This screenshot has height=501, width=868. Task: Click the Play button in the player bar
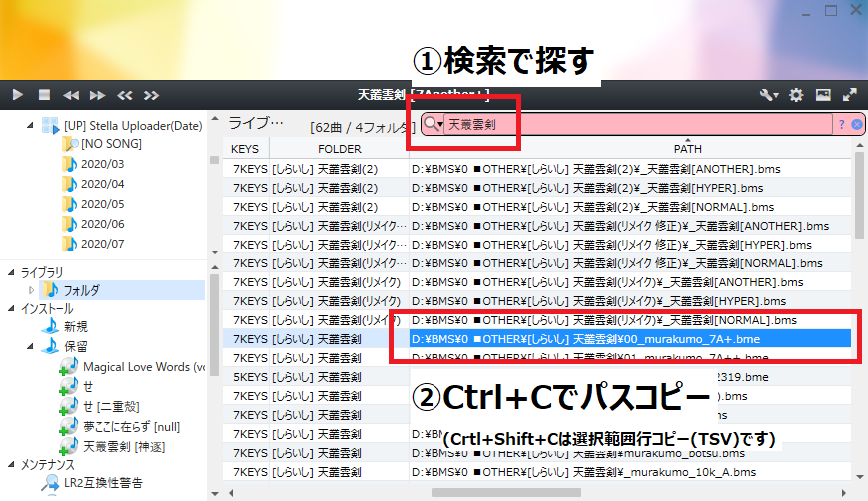point(17,95)
